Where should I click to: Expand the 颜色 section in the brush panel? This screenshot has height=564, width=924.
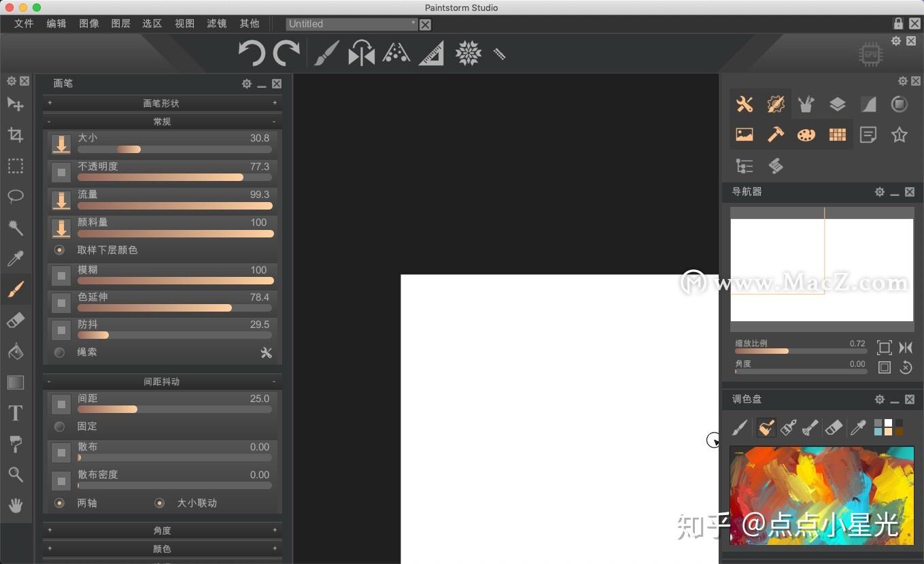coord(161,548)
